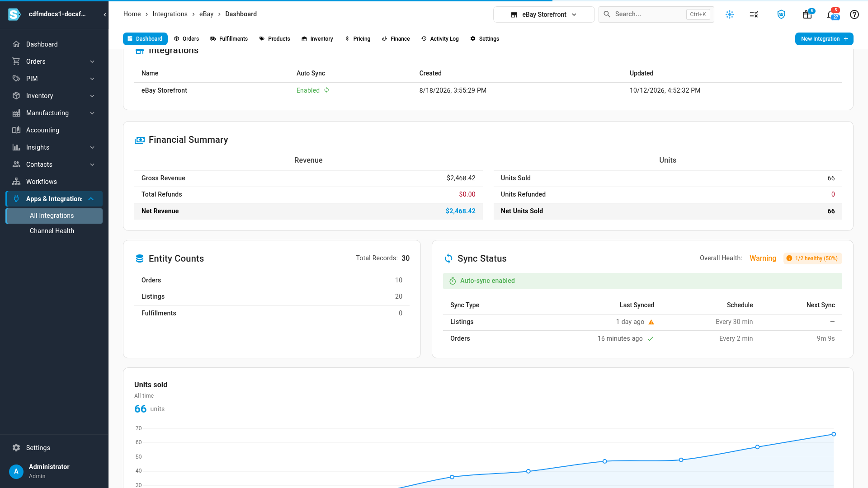Click the warning triangle on Listings sync row
Viewport: 868px width, 488px height.
pos(651,322)
